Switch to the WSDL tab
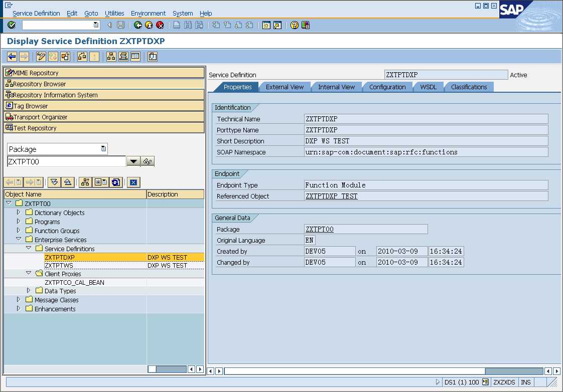563x392 pixels. (429, 87)
